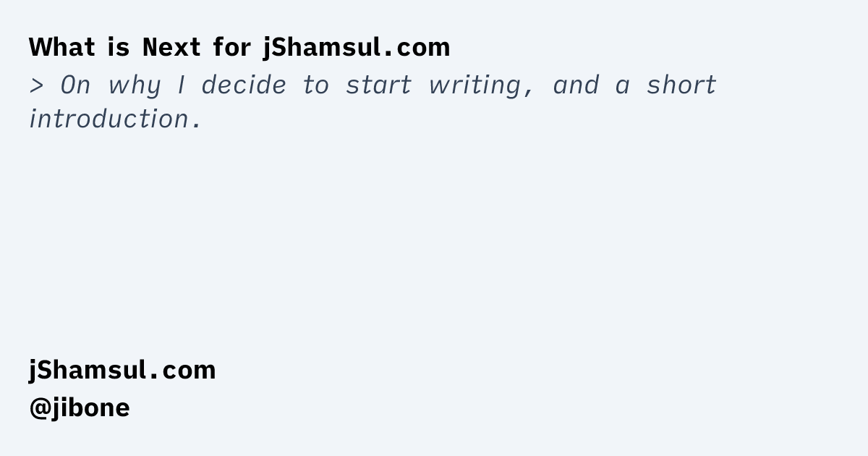This screenshot has width=868, height=456.
Task: Click the single letter "a" before "short"
Action: tap(623, 86)
